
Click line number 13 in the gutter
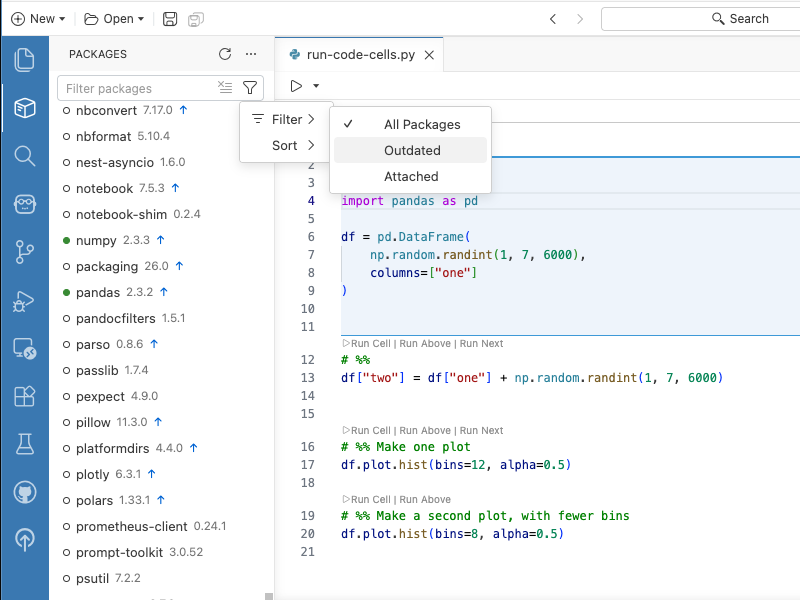[x=308, y=378]
